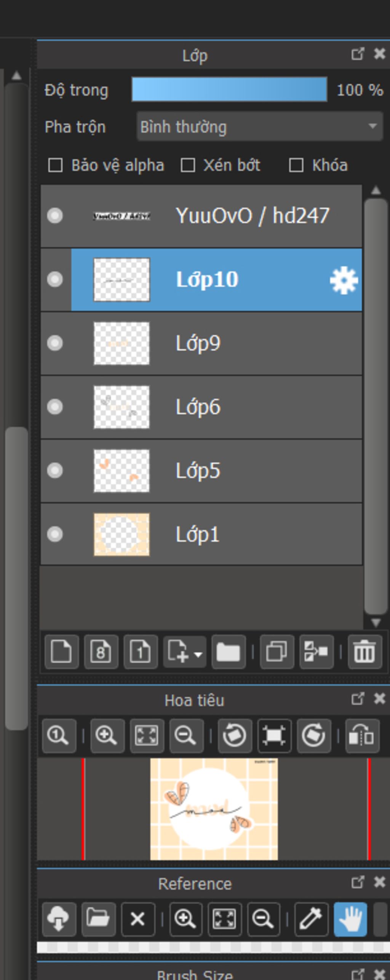Open a reference image file
Image resolution: width=390 pixels, height=980 pixels.
pyautogui.click(x=98, y=919)
